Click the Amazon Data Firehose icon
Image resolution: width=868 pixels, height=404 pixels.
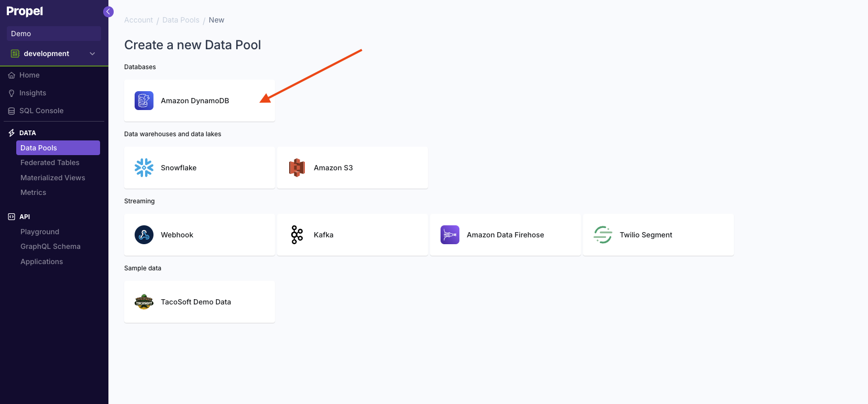point(450,235)
